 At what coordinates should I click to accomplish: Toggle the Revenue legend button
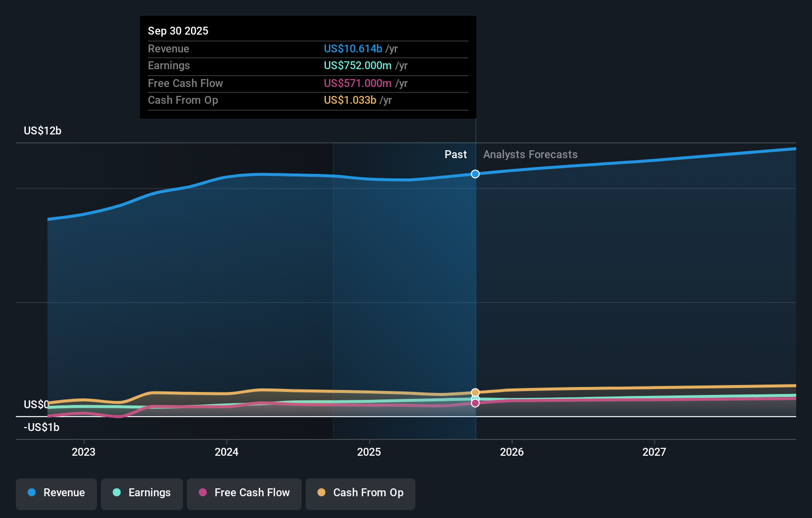(56, 494)
